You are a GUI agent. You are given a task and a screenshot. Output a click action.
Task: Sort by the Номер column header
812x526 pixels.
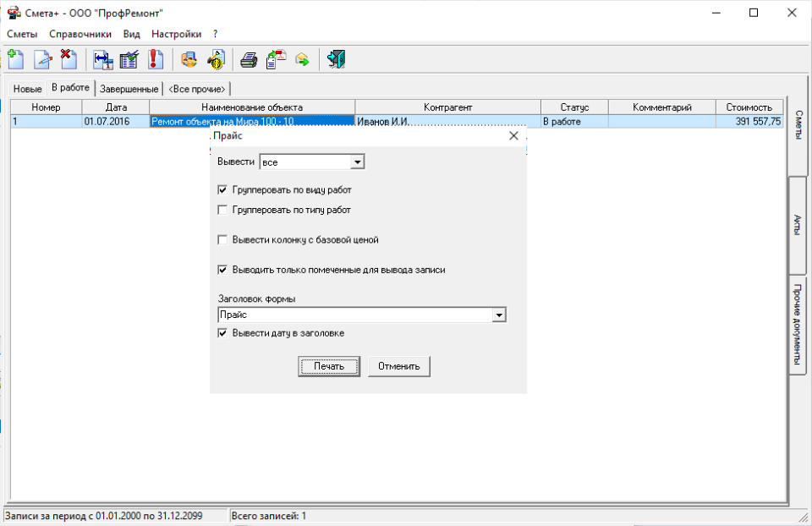coord(46,107)
